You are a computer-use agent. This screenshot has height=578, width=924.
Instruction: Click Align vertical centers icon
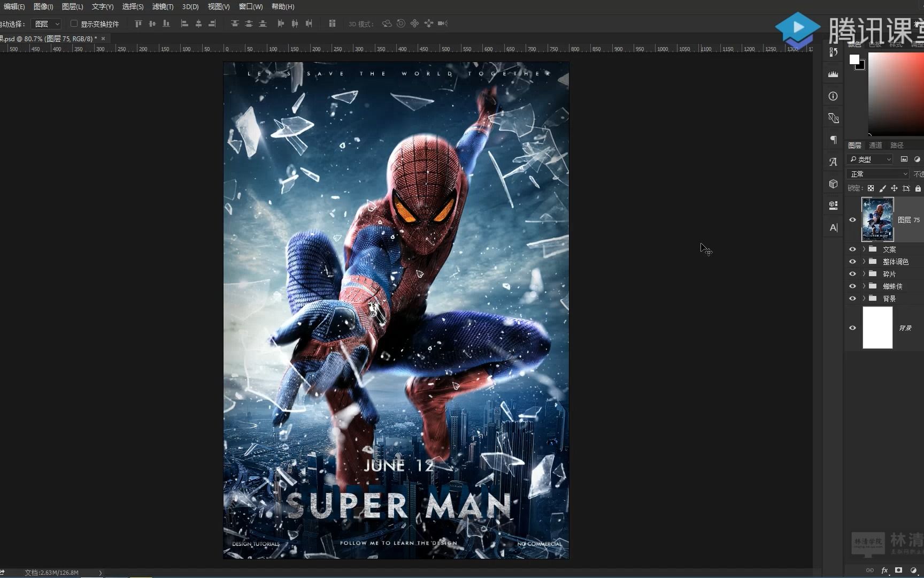point(152,24)
